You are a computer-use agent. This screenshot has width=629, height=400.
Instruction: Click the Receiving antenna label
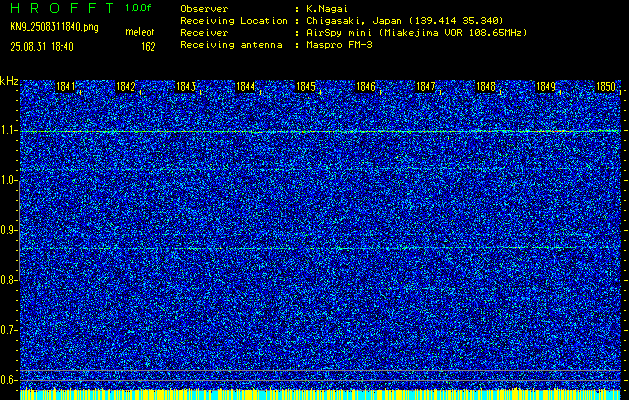[231, 45]
